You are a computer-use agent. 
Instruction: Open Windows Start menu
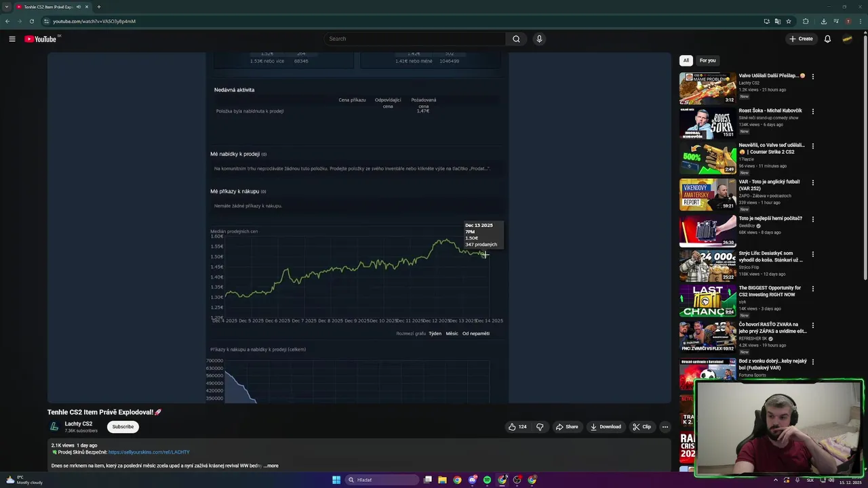(336, 480)
